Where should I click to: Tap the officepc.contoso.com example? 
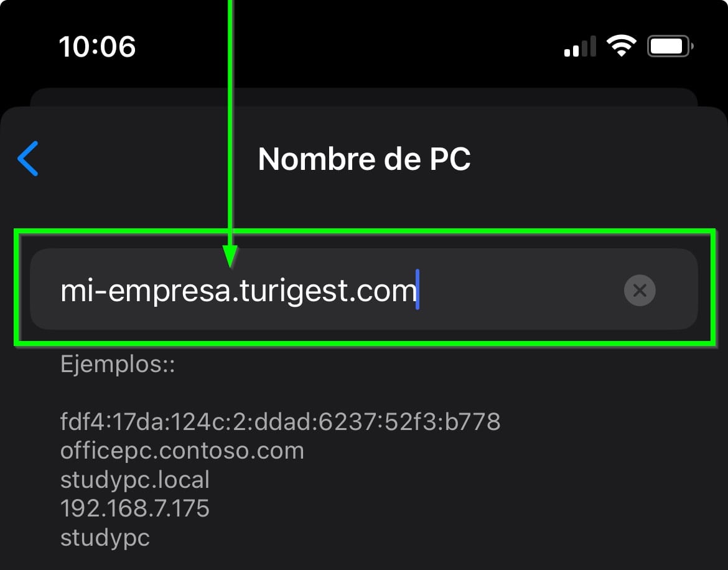tap(182, 451)
